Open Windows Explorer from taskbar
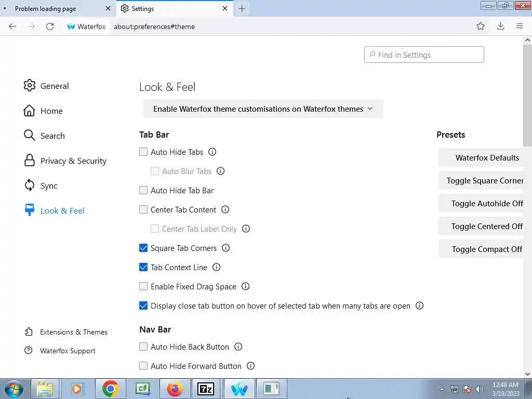 45,389
